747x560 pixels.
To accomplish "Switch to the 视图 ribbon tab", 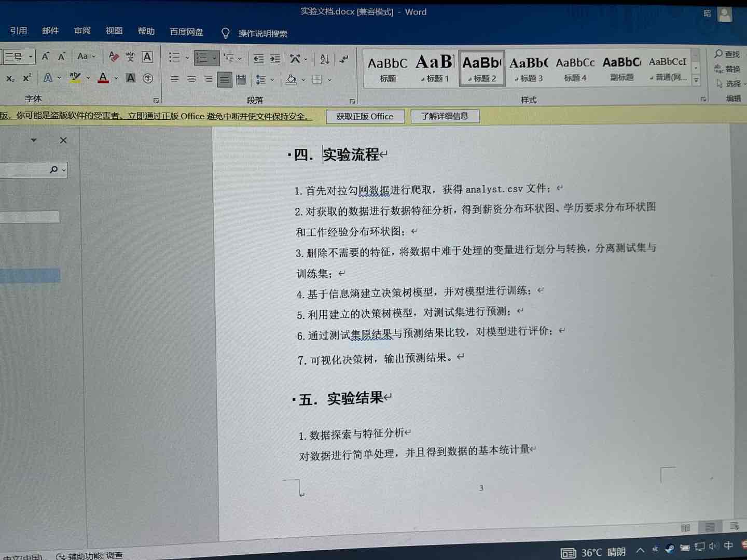I will [114, 31].
